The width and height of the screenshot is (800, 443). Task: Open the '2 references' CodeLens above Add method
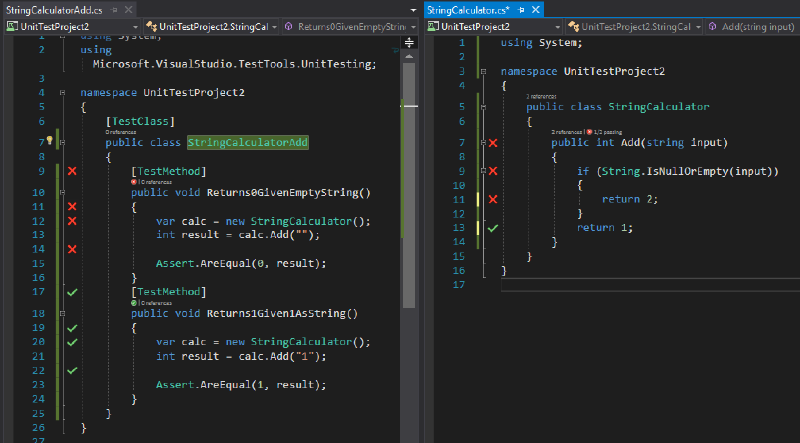566,132
